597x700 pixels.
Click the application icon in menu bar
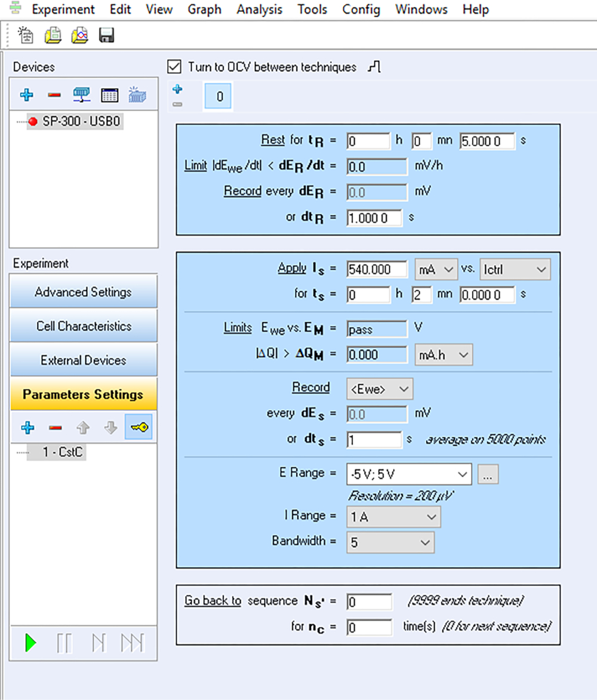tap(16, 8)
